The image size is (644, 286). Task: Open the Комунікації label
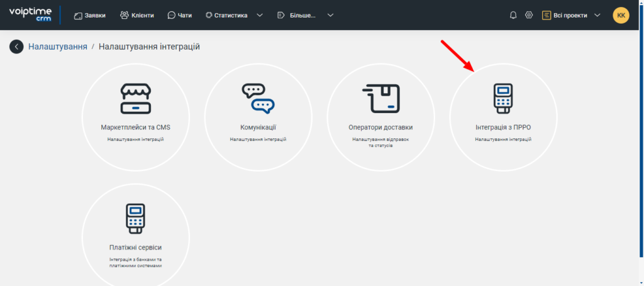coord(258,128)
